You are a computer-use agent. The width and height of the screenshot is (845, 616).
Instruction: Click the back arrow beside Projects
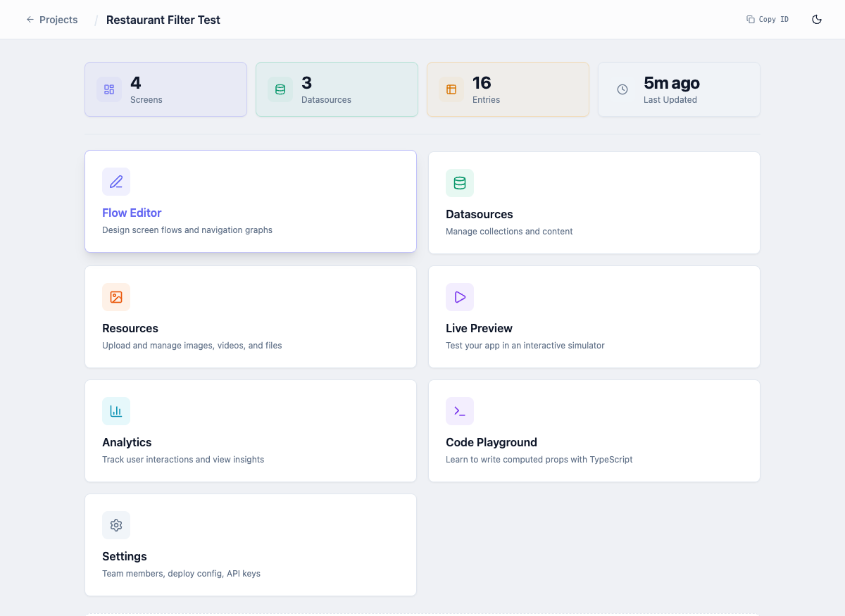tap(29, 20)
